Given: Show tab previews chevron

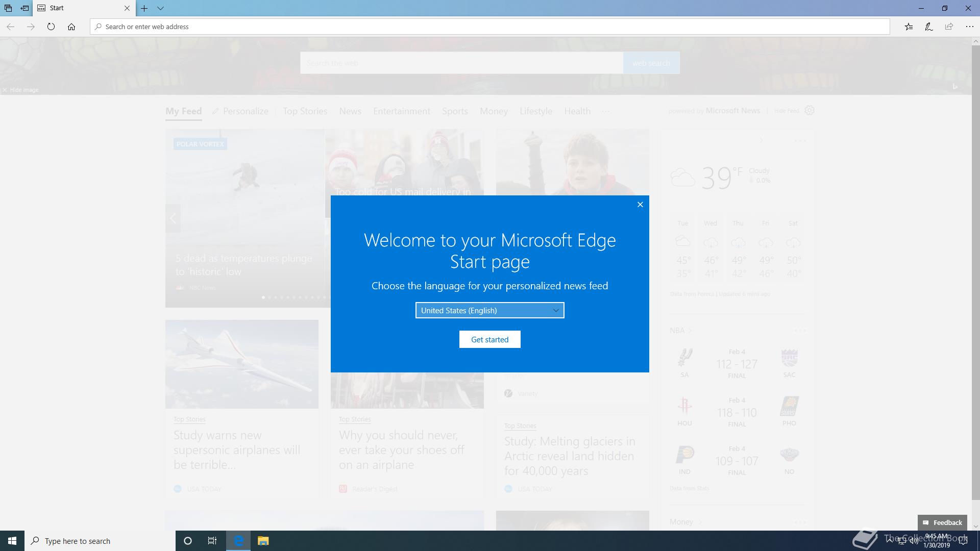Looking at the screenshot, I should pyautogui.click(x=160, y=8).
